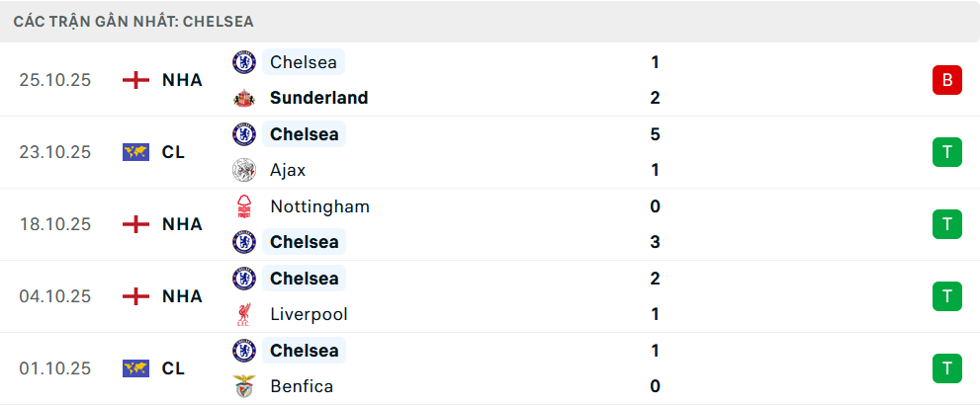Click the Ajax club crest icon
The width and height of the screenshot is (980, 406).
243,170
